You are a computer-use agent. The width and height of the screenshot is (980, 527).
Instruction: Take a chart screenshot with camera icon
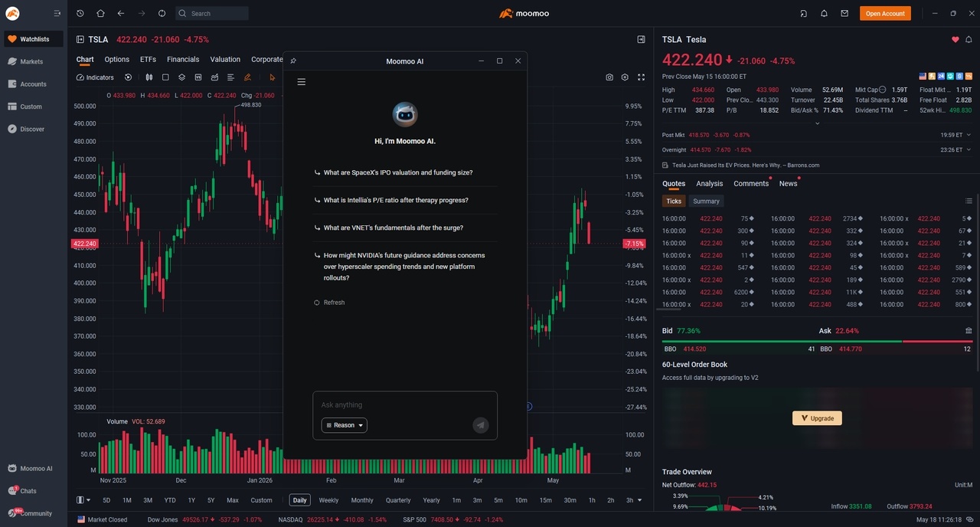tap(609, 77)
